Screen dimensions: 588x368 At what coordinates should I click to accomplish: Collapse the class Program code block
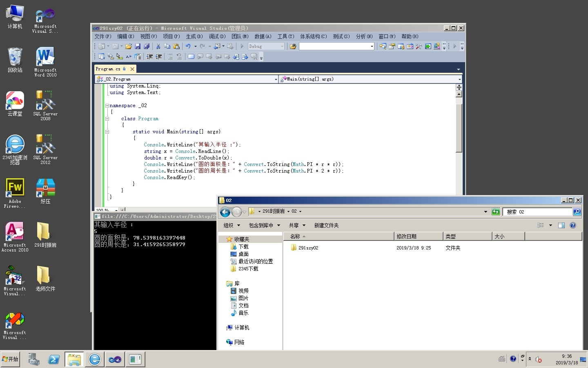coord(107,119)
